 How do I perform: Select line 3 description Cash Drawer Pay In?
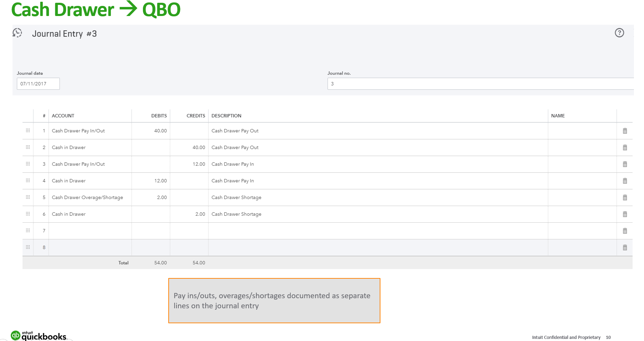click(233, 164)
